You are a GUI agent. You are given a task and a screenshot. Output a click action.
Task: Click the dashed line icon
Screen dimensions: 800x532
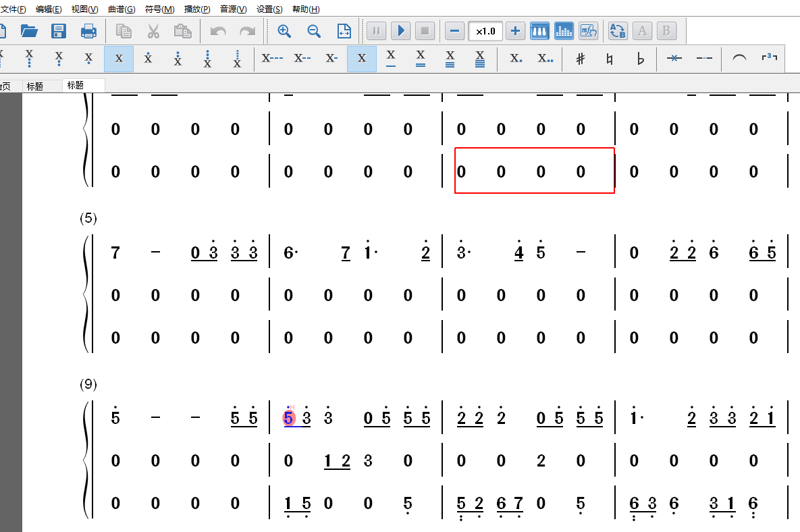(x=704, y=59)
